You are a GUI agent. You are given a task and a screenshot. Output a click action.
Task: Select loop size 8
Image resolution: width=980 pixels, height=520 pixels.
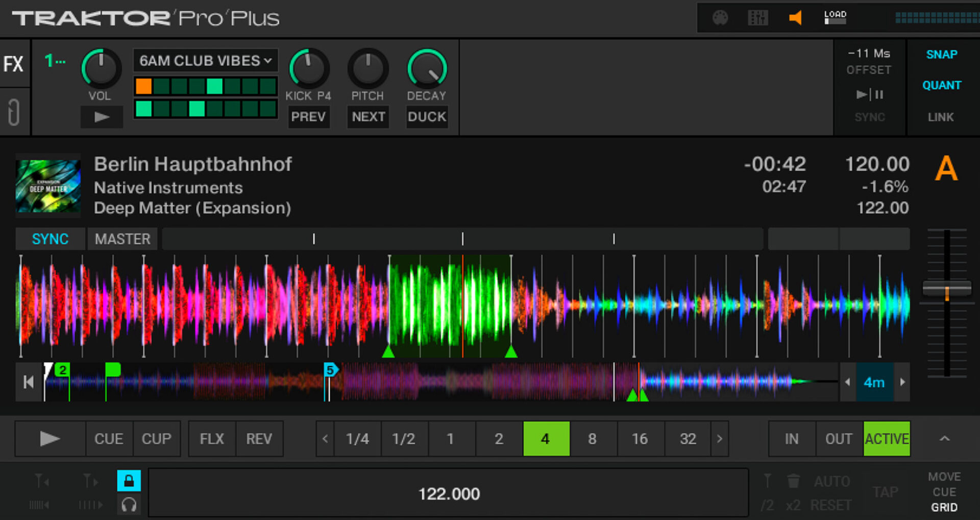pos(593,439)
